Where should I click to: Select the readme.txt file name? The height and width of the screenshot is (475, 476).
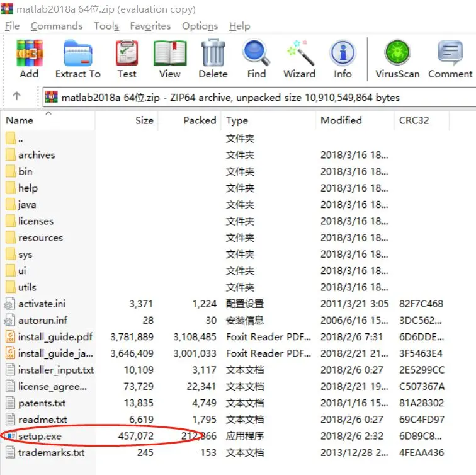43,420
